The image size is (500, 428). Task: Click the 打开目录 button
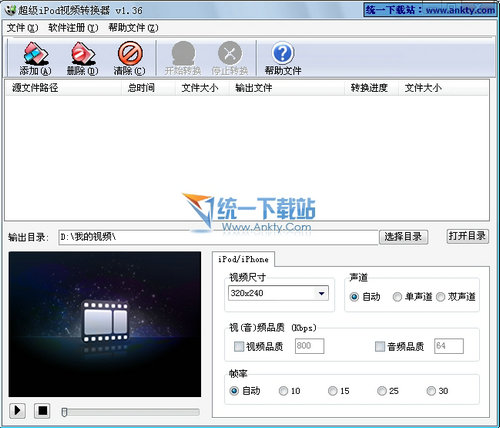(x=467, y=236)
